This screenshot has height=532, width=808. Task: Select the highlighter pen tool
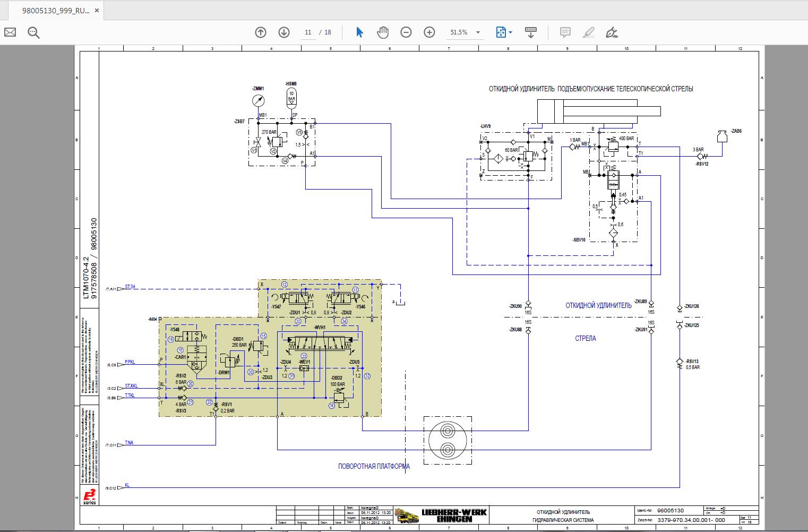[588, 32]
